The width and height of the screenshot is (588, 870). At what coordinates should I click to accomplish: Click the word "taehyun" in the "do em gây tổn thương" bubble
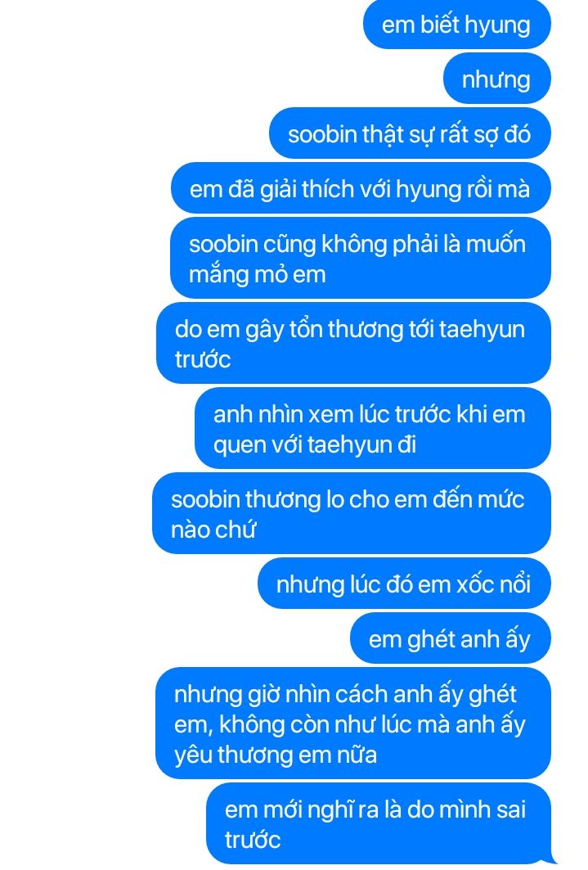[483, 329]
